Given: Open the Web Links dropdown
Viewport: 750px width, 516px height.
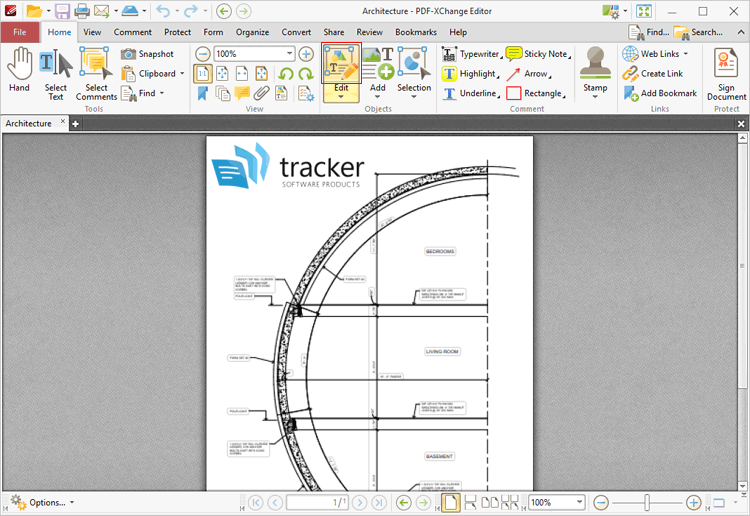Looking at the screenshot, I should pyautogui.click(x=685, y=54).
